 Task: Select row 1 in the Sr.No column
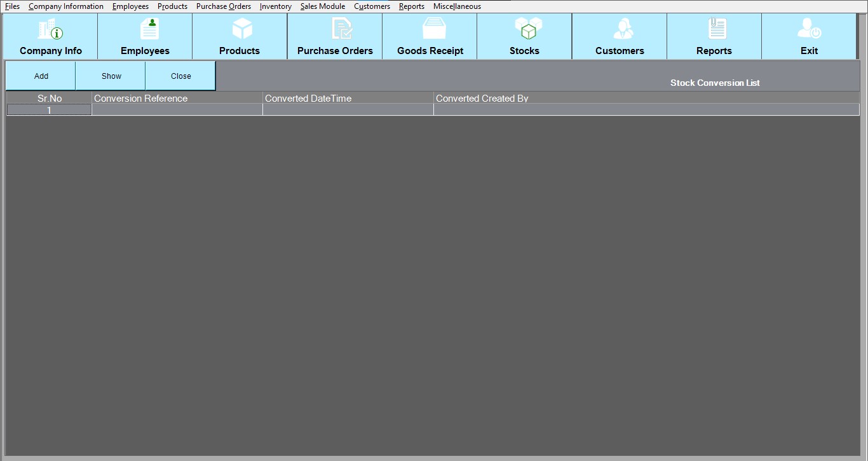pyautogui.click(x=49, y=110)
